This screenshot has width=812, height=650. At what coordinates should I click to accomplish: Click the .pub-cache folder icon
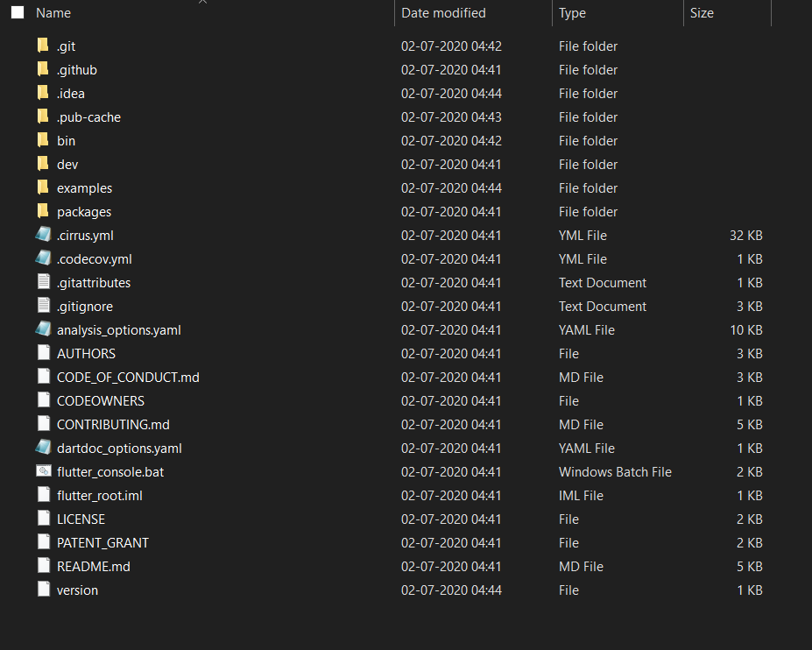pyautogui.click(x=44, y=117)
